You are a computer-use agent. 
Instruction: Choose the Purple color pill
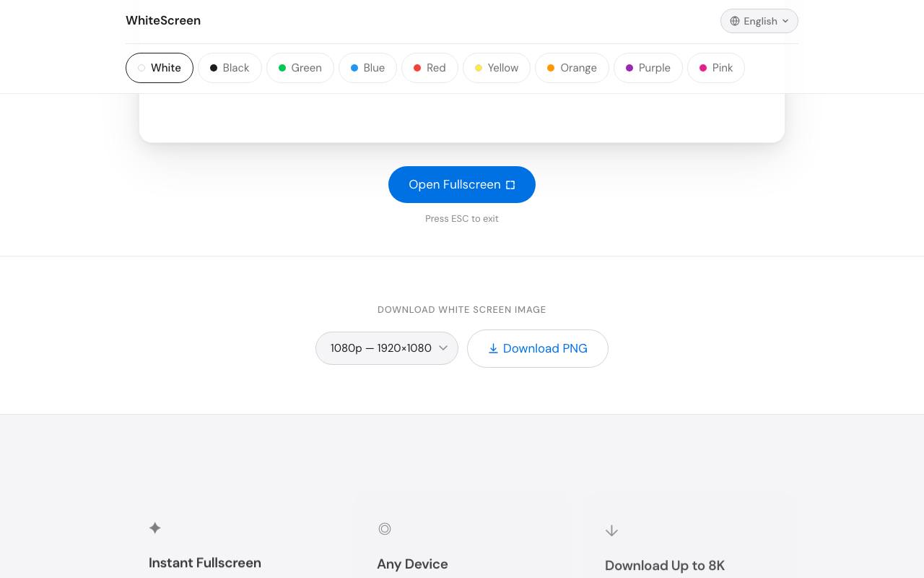[x=648, y=68]
